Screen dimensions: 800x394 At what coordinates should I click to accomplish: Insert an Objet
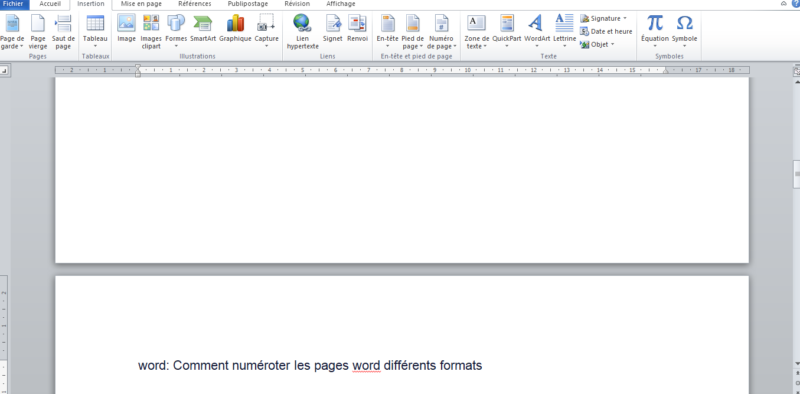tap(597, 44)
